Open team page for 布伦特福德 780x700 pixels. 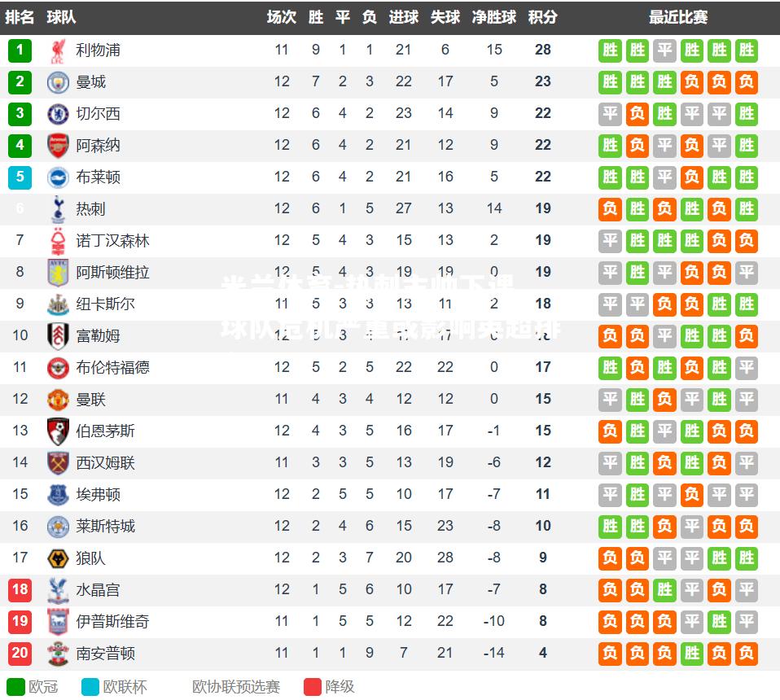pos(112,367)
